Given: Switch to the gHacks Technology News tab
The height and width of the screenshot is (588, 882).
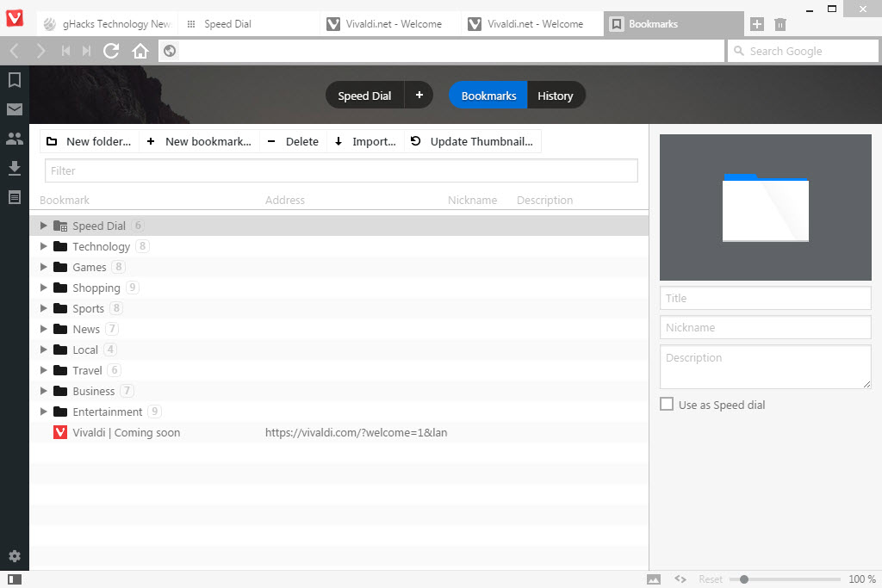Looking at the screenshot, I should 108,24.
